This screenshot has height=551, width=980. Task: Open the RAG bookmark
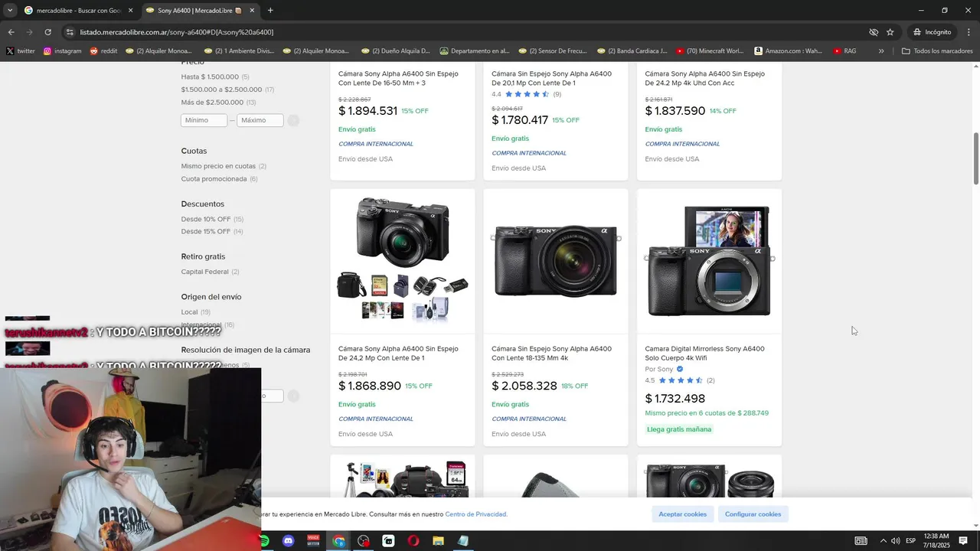pos(844,51)
